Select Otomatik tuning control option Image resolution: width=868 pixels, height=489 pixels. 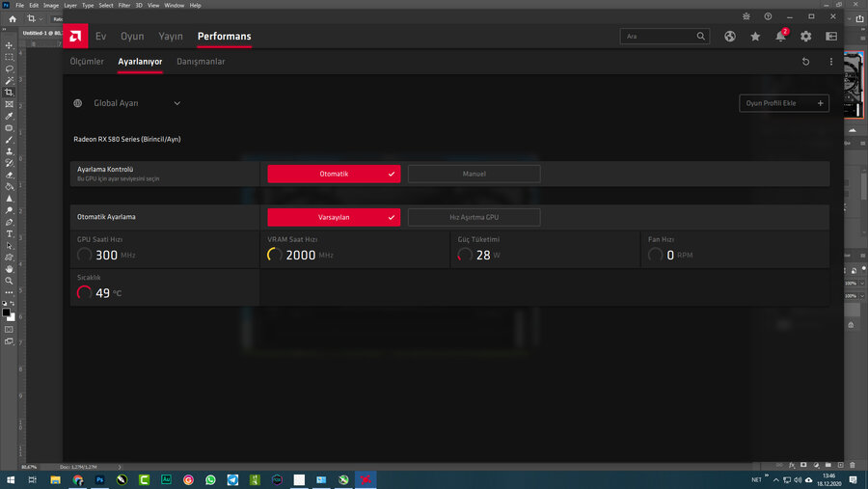(x=334, y=174)
